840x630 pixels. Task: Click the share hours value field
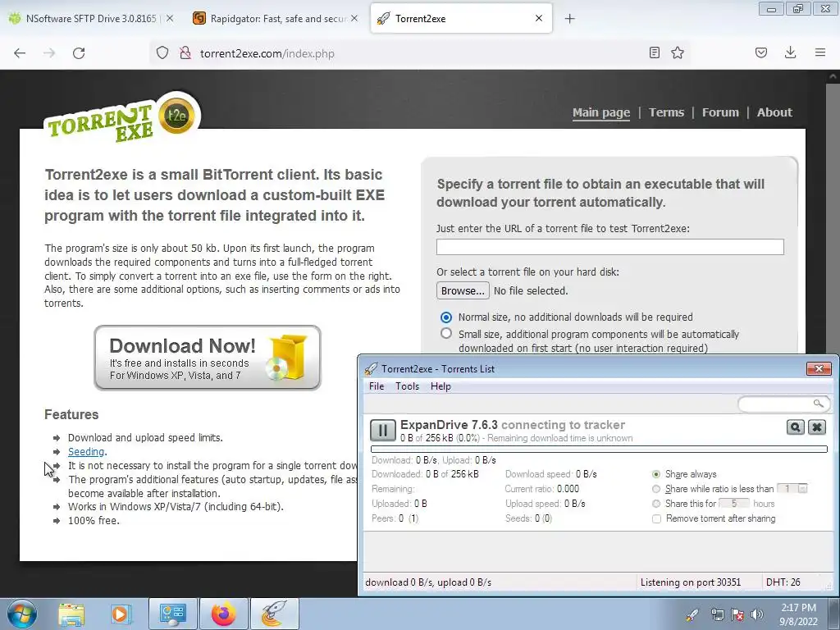click(734, 504)
